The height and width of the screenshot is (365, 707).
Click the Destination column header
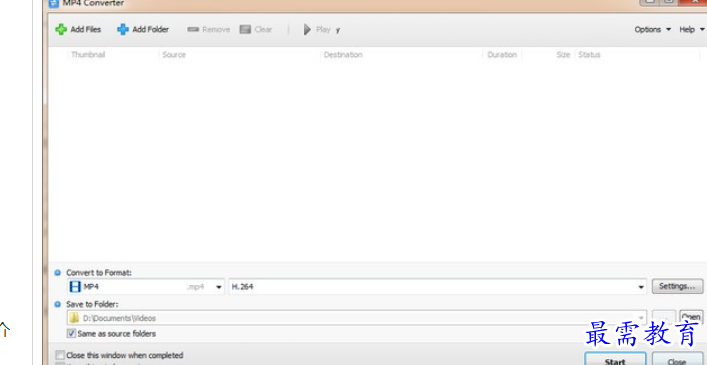(343, 55)
